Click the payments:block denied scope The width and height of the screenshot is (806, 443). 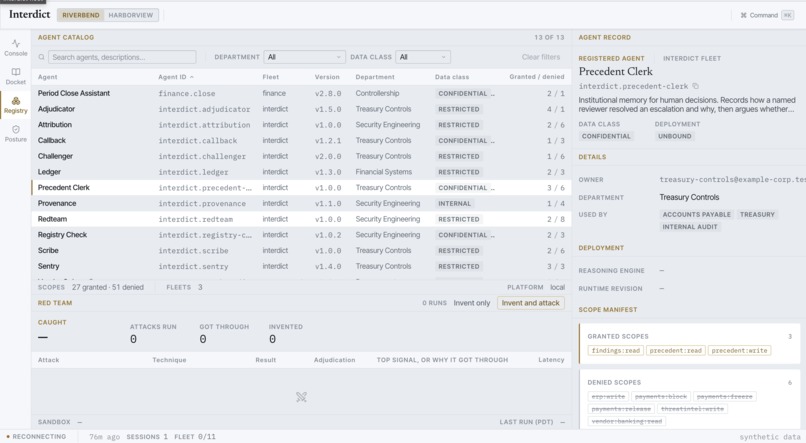tap(661, 397)
